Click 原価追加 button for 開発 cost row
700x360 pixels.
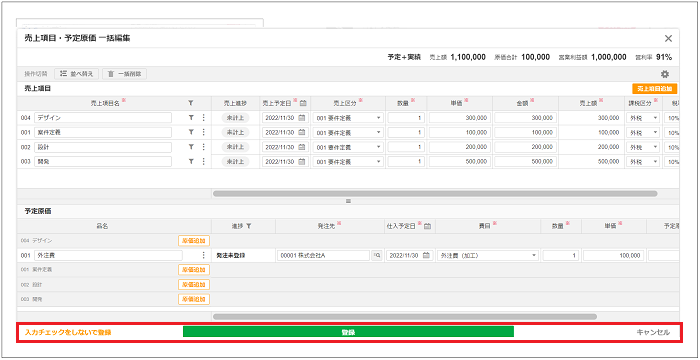click(194, 299)
